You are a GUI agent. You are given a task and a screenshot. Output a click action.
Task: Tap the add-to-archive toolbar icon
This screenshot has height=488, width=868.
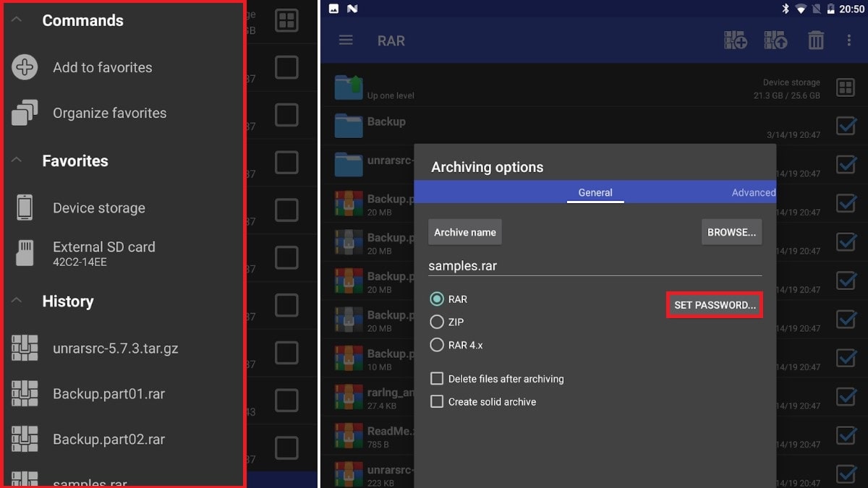[x=736, y=40]
